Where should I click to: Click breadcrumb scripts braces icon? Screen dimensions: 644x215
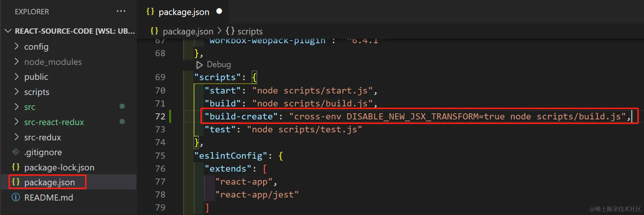tap(230, 31)
